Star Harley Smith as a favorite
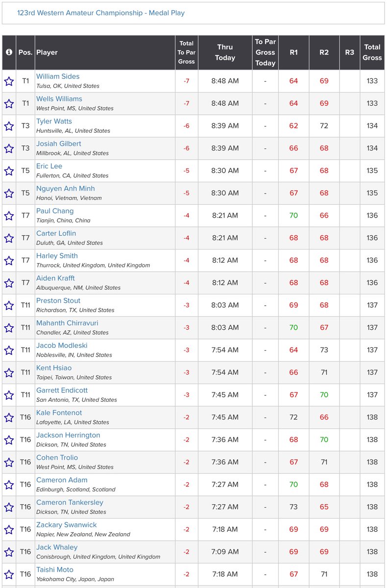 point(9,261)
